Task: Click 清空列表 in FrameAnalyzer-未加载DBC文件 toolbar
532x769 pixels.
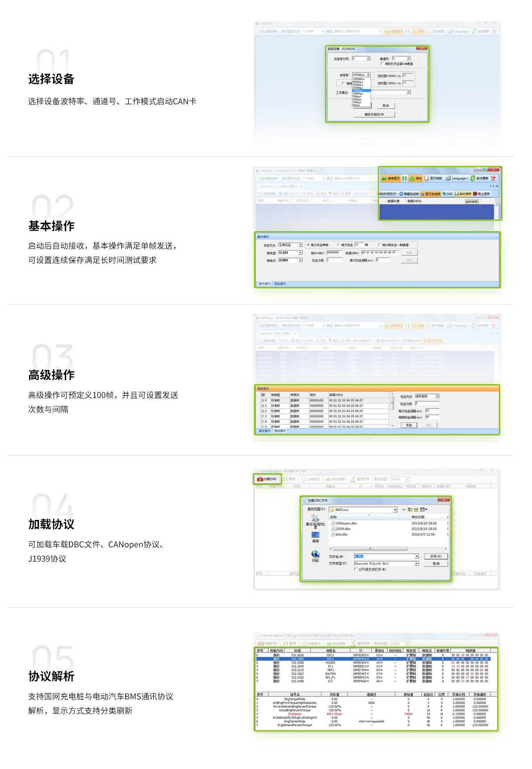Action: [360, 479]
